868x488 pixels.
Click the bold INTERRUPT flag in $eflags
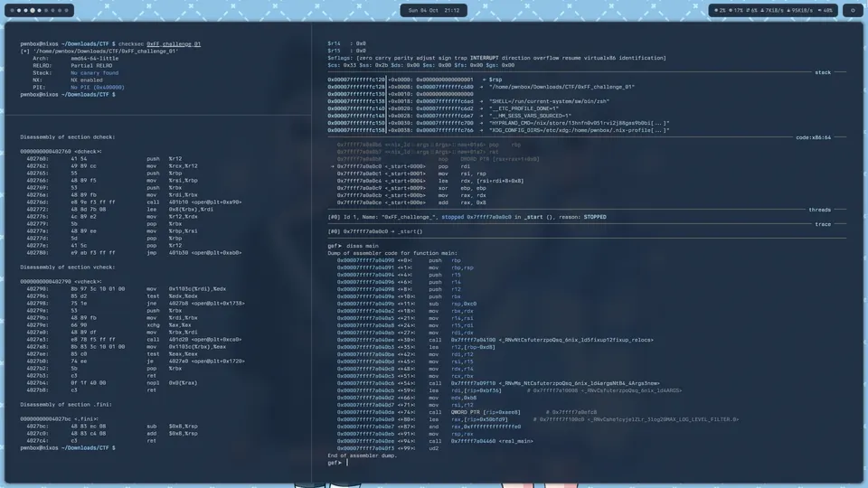pos(485,58)
